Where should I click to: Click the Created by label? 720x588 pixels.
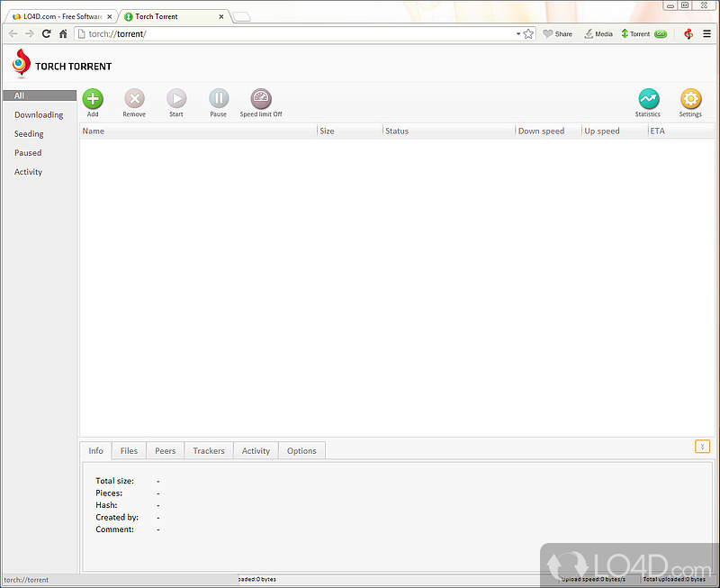click(117, 517)
